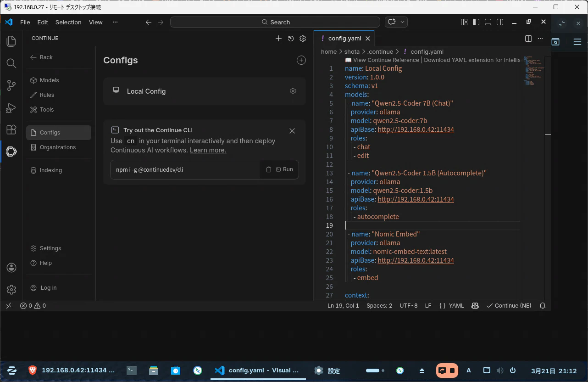Open the remote window indicator in status bar
The height and width of the screenshot is (382, 588).
pos(9,306)
